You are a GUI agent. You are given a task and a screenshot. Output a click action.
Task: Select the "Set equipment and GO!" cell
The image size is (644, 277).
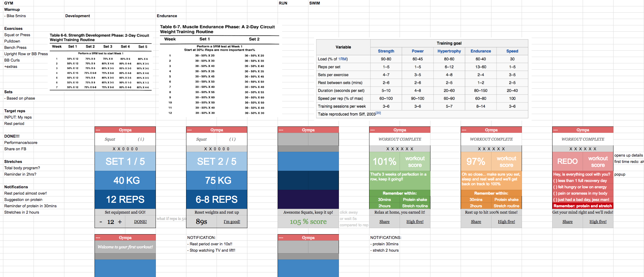(x=125, y=212)
